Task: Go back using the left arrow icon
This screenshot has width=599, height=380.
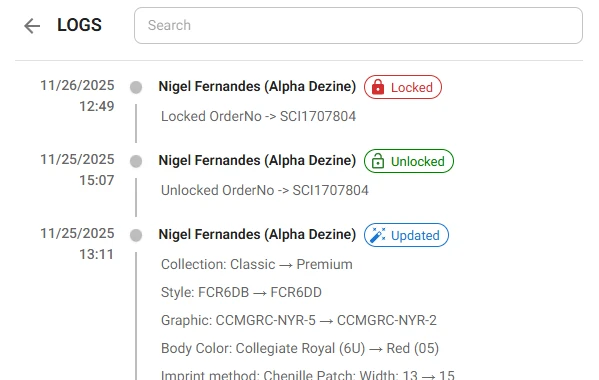Action: click(32, 26)
